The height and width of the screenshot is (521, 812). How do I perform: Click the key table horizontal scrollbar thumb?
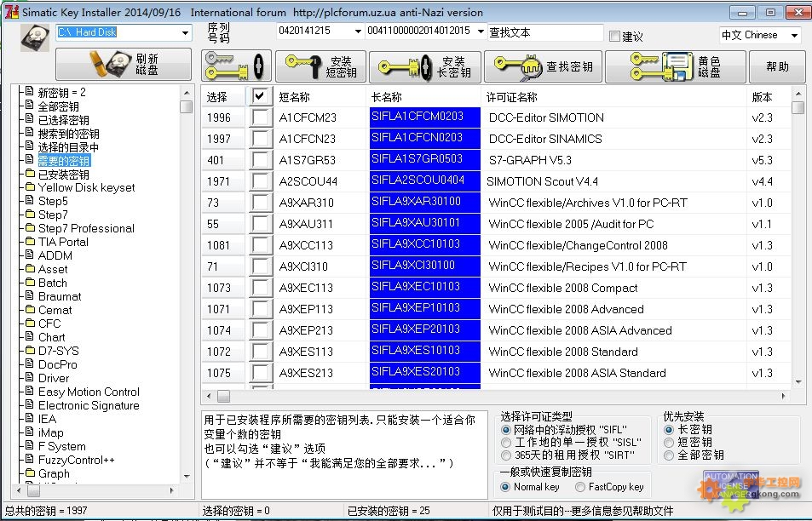coord(224,397)
